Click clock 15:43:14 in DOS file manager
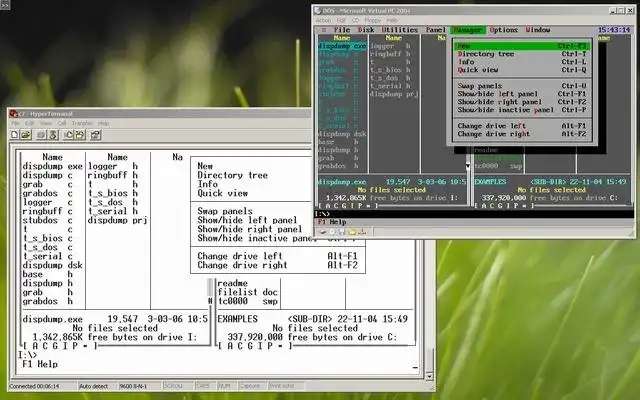This screenshot has width=640, height=400. pos(614,30)
